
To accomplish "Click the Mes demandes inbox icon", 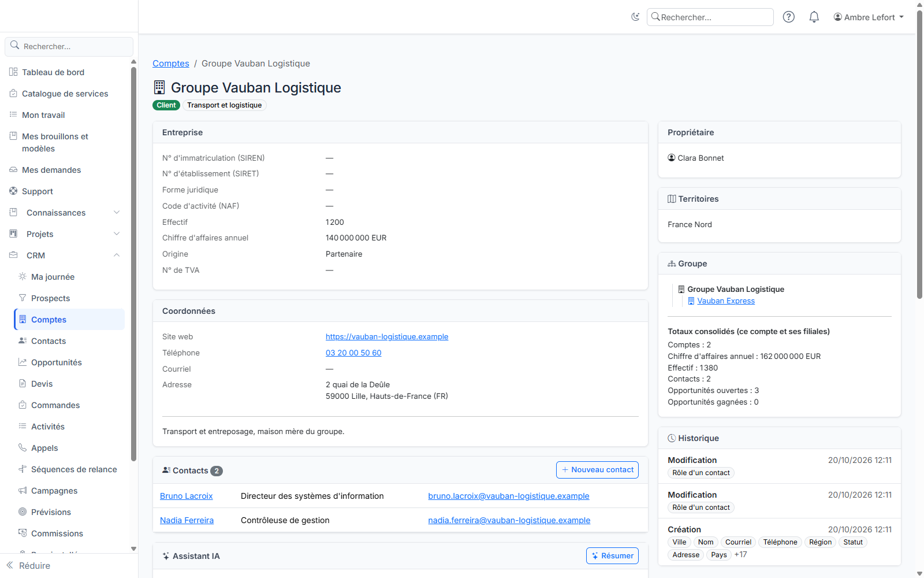I will tap(13, 170).
